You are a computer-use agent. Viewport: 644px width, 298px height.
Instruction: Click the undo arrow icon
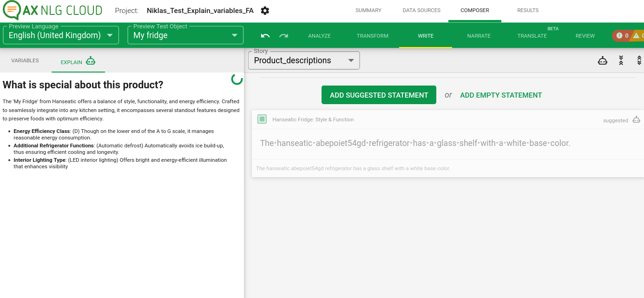265,36
